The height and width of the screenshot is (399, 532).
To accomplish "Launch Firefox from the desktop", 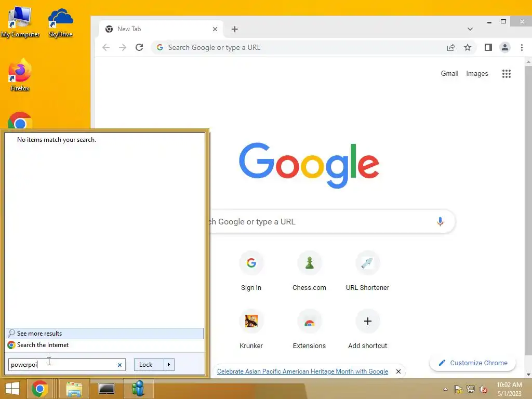I will (20, 75).
